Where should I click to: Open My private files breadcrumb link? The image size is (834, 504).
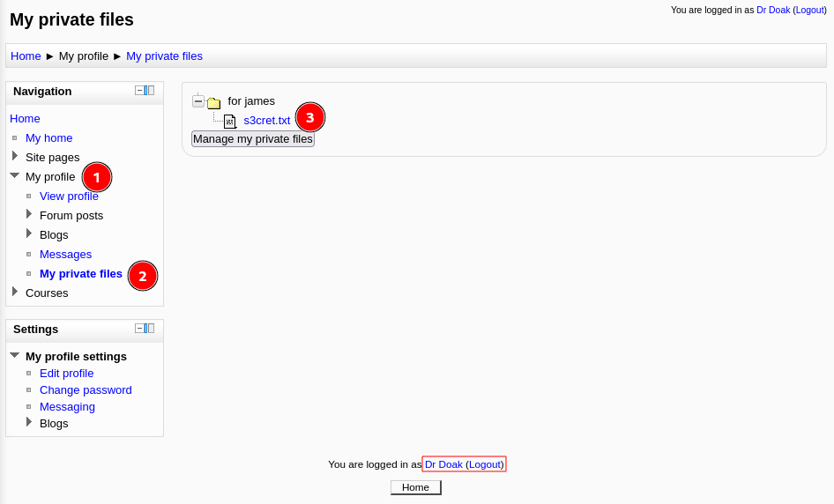pyautogui.click(x=164, y=56)
